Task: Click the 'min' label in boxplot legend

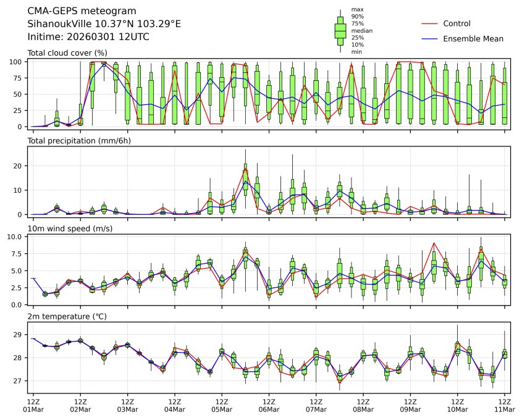Action: coord(356,52)
